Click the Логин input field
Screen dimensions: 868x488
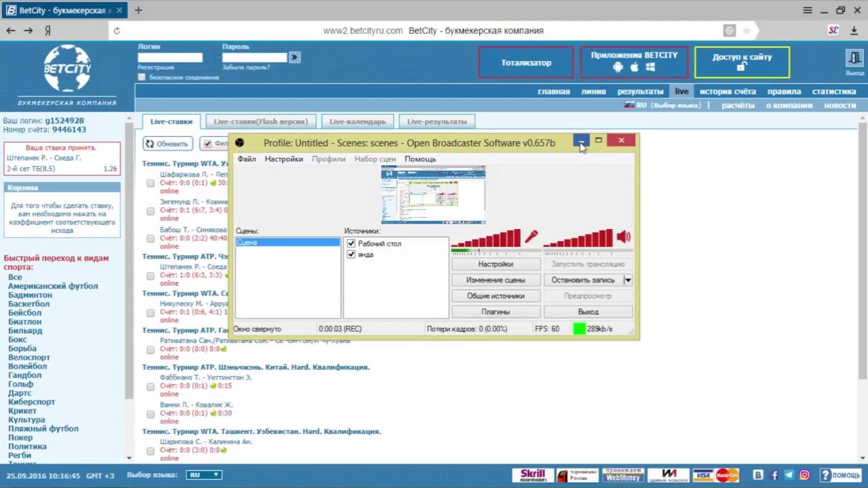point(170,58)
